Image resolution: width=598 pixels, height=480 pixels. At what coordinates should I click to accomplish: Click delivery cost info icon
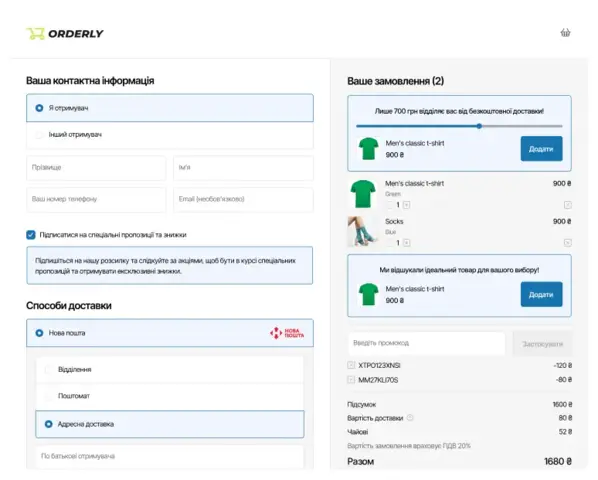[410, 418]
